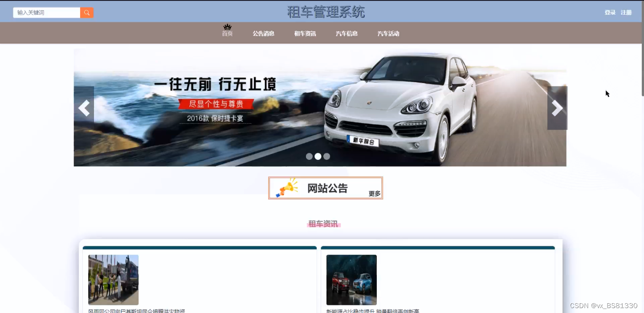Viewport: 644px width, 313px height.
Task: Click the 登录 login link
Action: pyautogui.click(x=610, y=12)
